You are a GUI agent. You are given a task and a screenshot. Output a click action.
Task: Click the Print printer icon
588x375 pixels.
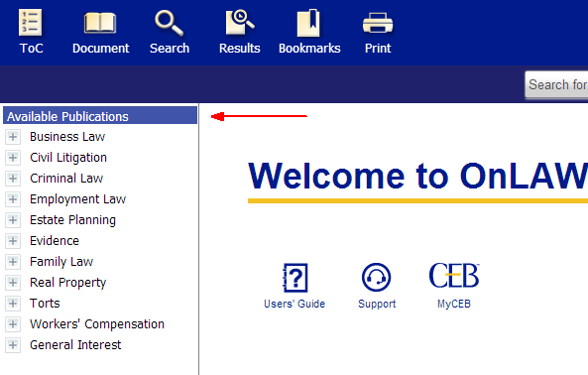(378, 23)
